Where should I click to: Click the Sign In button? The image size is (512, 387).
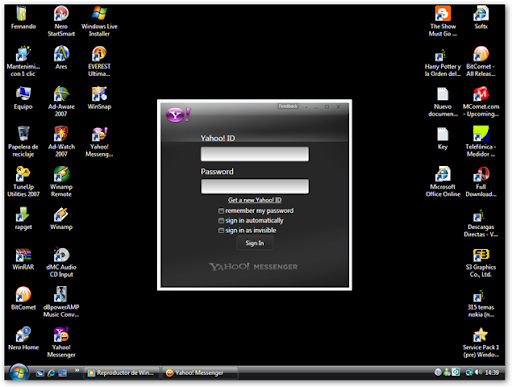255,243
